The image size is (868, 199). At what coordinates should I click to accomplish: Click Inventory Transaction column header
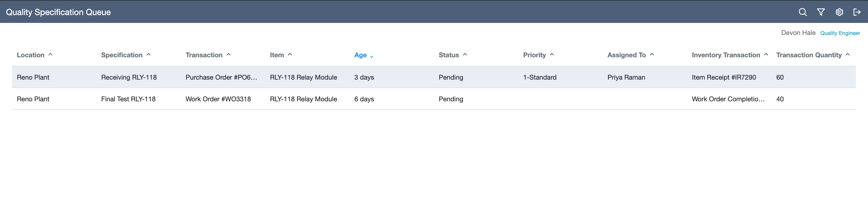coord(726,55)
